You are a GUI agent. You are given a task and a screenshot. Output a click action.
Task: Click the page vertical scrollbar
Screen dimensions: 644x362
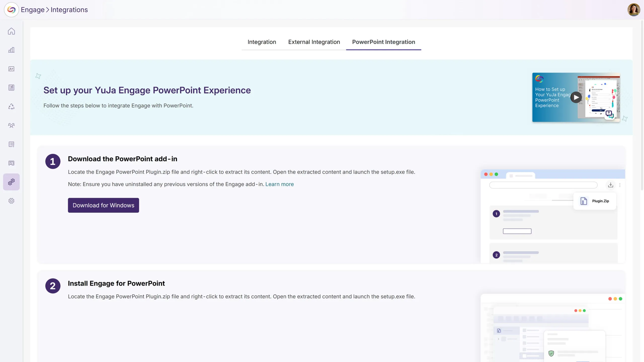(642, 106)
